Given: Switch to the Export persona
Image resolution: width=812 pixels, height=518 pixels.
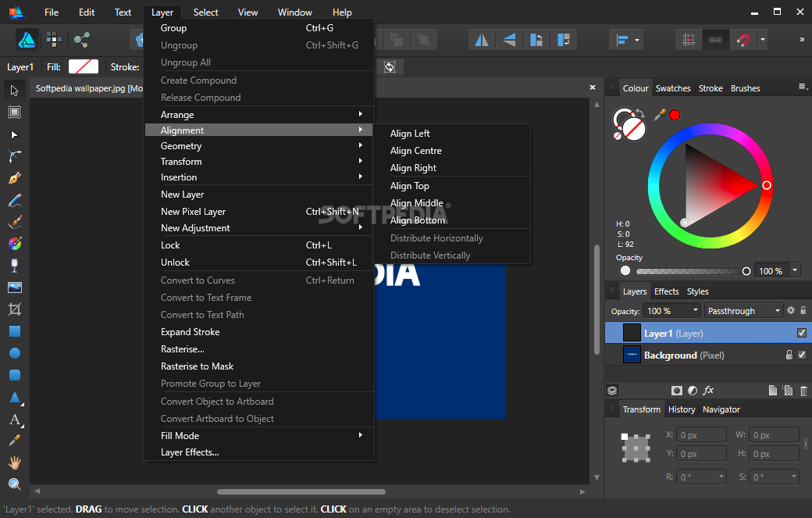Looking at the screenshot, I should point(81,39).
